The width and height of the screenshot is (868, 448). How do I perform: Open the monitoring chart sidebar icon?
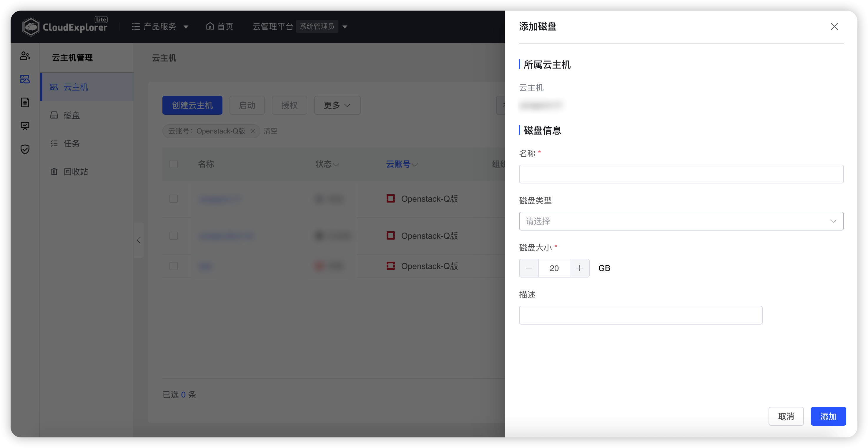(25, 126)
